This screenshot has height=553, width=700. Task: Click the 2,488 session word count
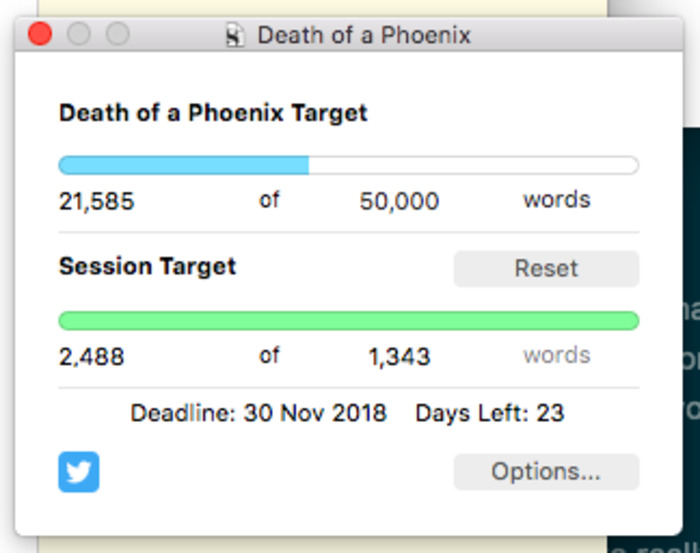click(x=92, y=357)
